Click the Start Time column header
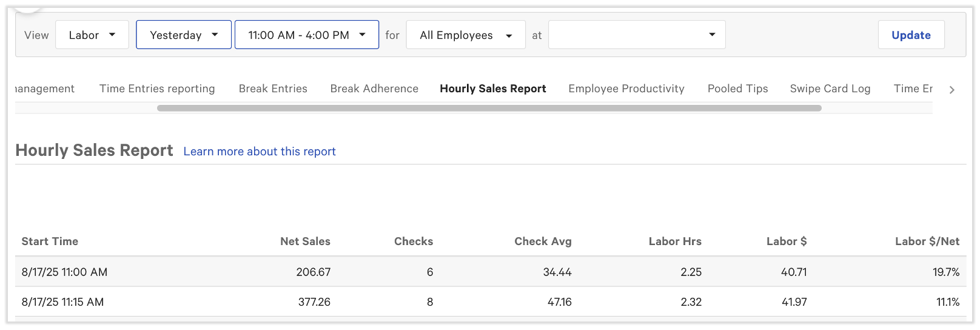 tap(50, 241)
